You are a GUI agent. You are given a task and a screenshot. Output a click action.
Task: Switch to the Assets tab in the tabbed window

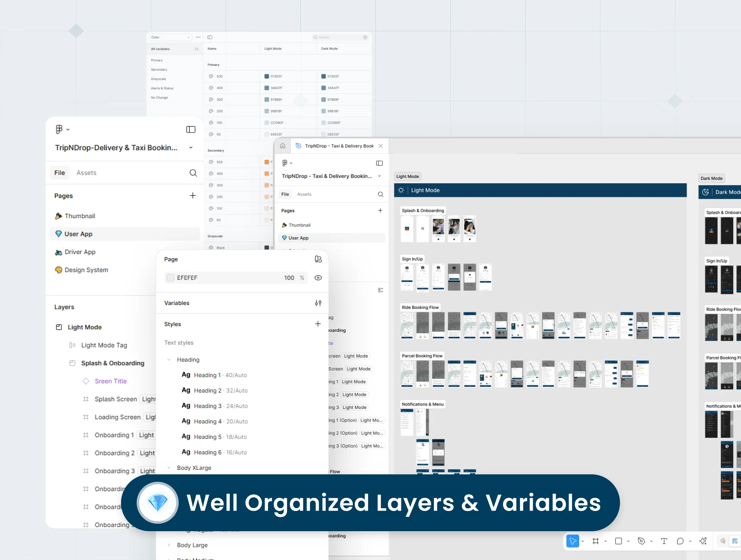click(304, 194)
